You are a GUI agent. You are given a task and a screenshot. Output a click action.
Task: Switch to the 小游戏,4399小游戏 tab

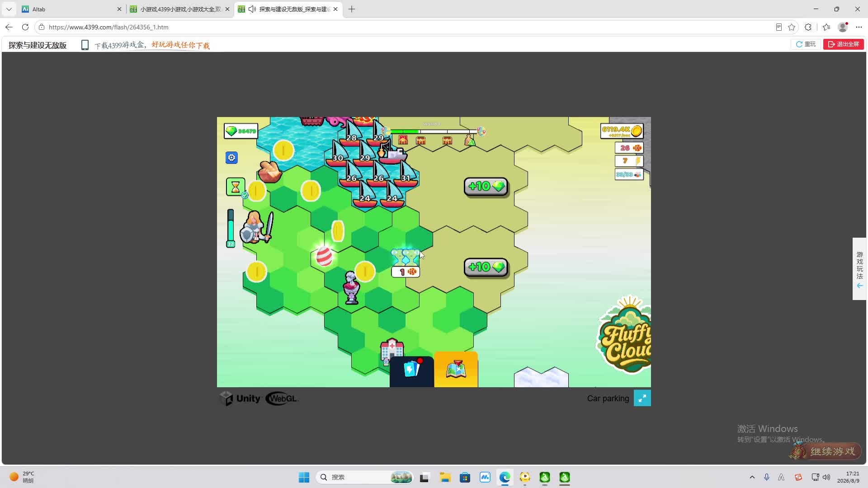click(179, 9)
